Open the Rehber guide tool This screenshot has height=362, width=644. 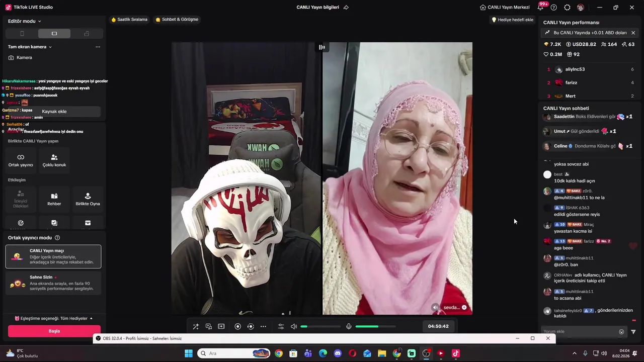pos(54,199)
